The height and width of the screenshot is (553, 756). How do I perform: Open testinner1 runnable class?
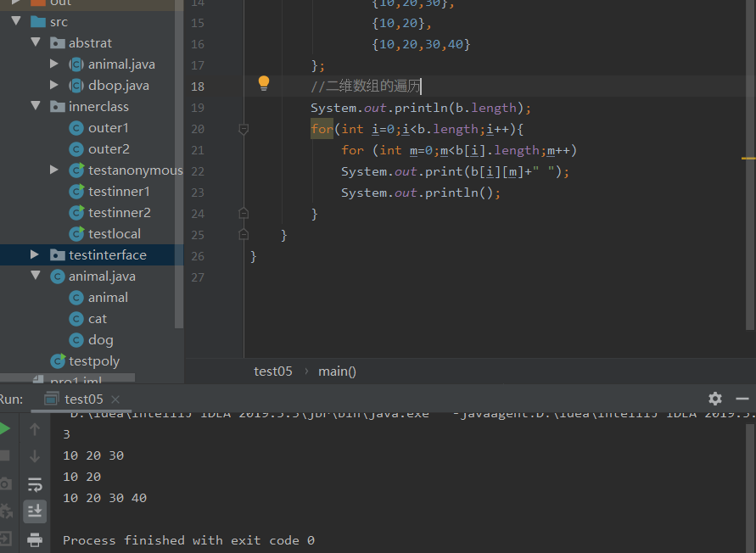(x=119, y=192)
